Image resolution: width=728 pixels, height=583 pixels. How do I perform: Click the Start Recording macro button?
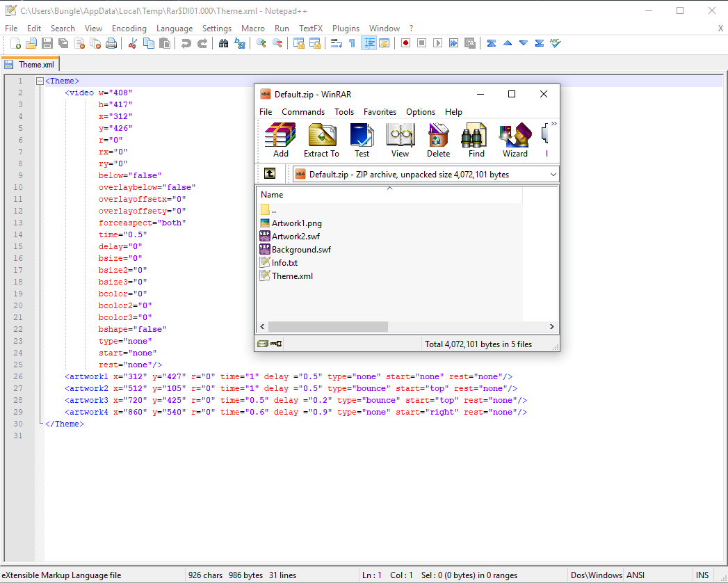pyautogui.click(x=405, y=43)
